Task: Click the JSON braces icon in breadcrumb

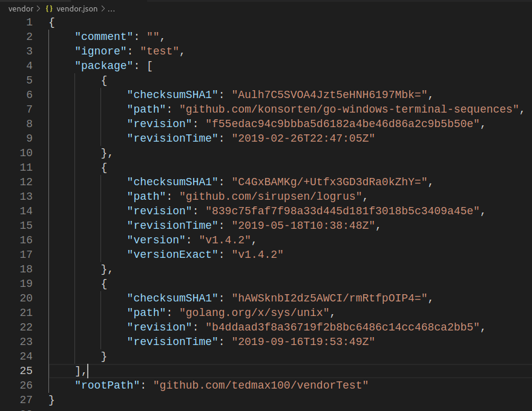Action: pyautogui.click(x=50, y=8)
